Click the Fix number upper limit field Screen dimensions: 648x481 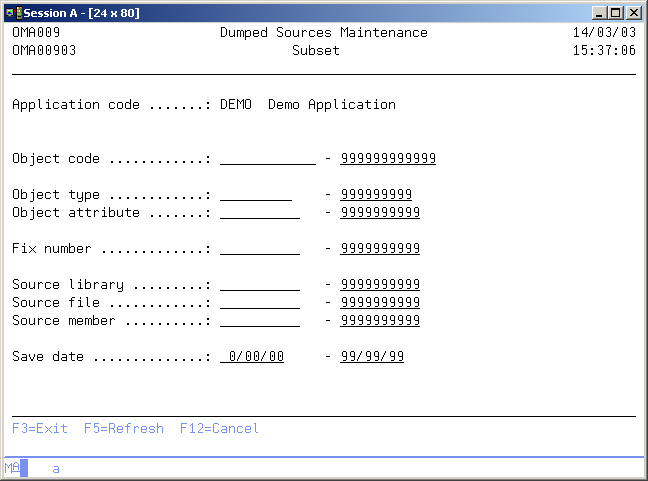pyautogui.click(x=380, y=248)
